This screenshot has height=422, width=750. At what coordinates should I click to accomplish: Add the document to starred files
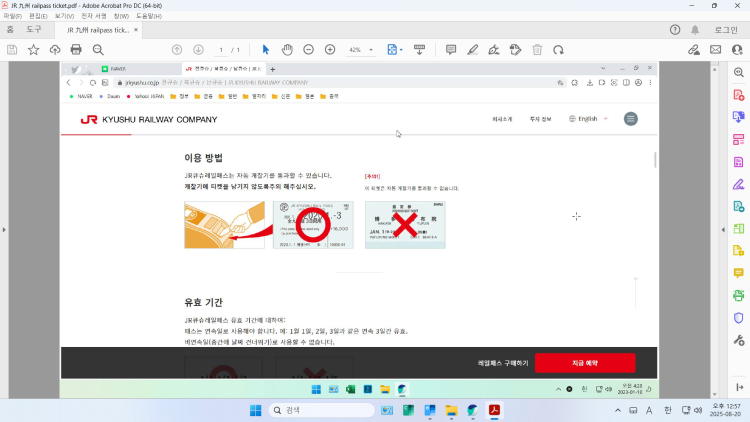[x=33, y=50]
